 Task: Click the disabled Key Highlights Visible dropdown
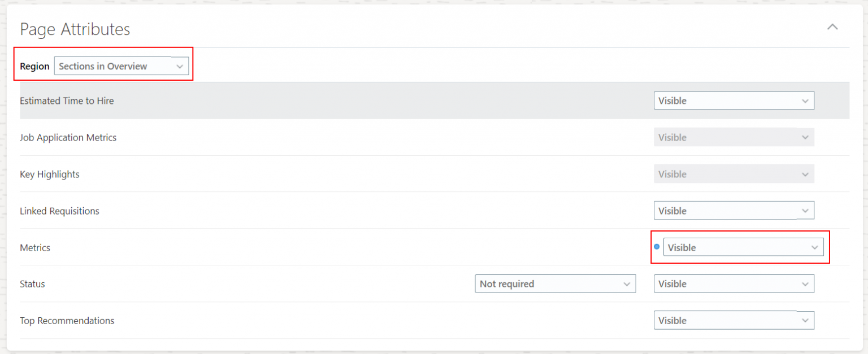pos(734,174)
